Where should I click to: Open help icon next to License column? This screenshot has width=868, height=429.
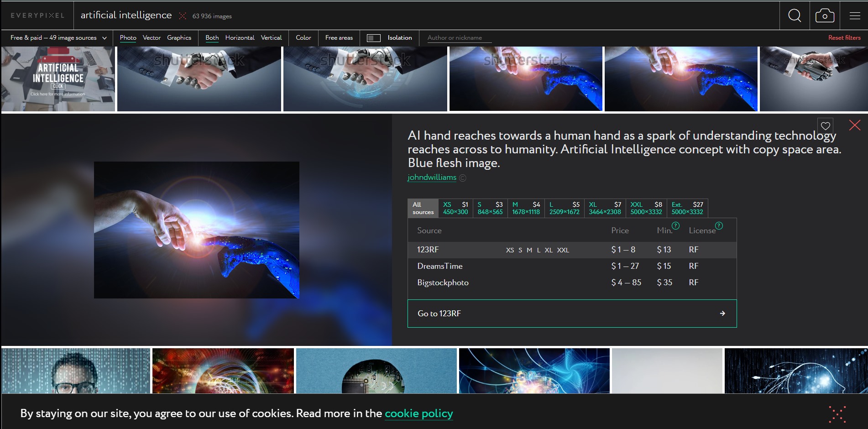(719, 225)
